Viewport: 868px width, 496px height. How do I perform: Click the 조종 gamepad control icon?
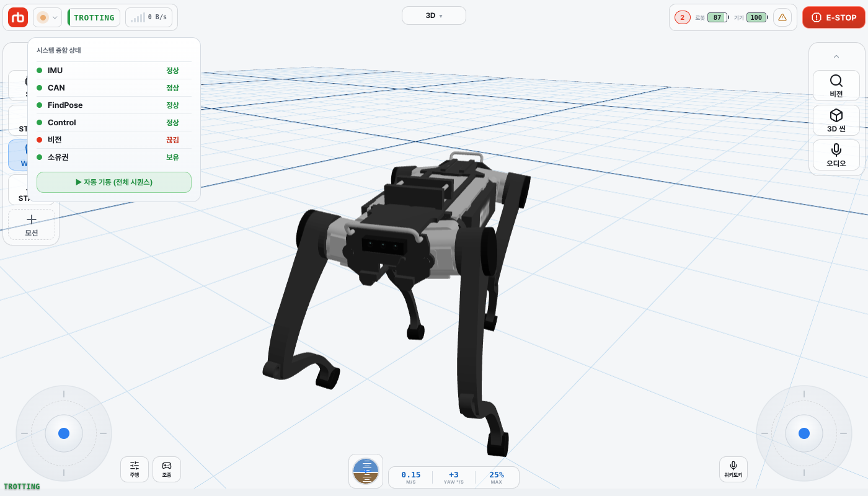pos(167,469)
